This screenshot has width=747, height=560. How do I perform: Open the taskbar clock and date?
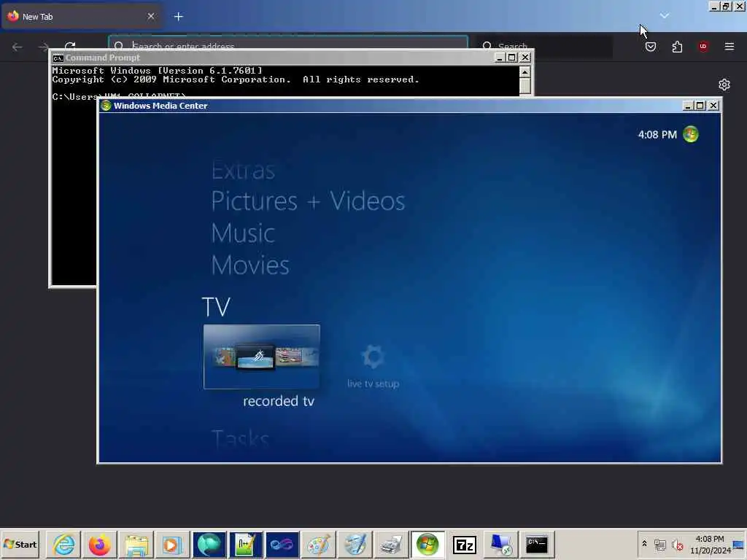click(x=710, y=544)
